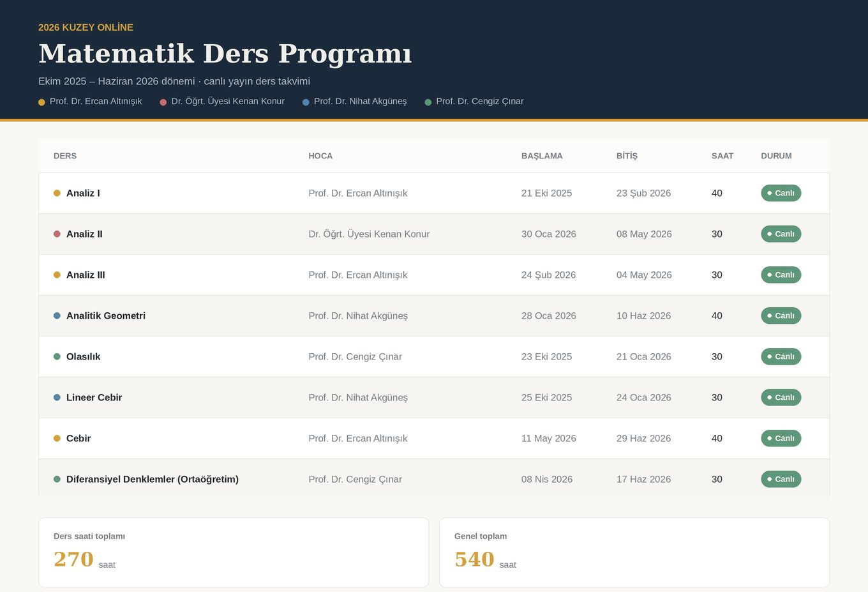Select Prof. Dr. Ercan Altınışık in the header legend
The image size is (868, 592).
(96, 101)
